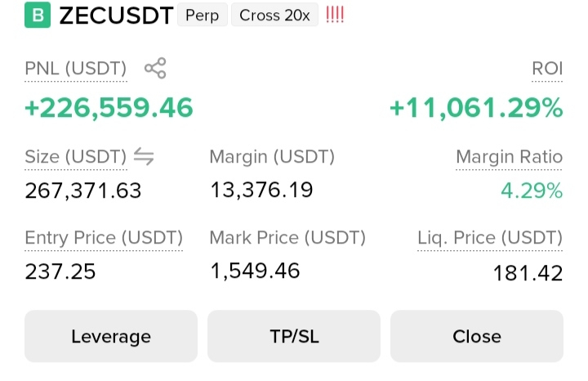Screen dimensions: 588x381
Task: Open the Cross 20x margin mode selector
Action: coord(274,16)
